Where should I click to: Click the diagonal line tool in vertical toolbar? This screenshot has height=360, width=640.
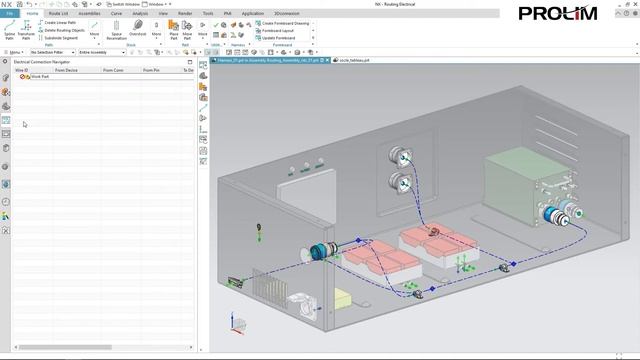pos(203,108)
